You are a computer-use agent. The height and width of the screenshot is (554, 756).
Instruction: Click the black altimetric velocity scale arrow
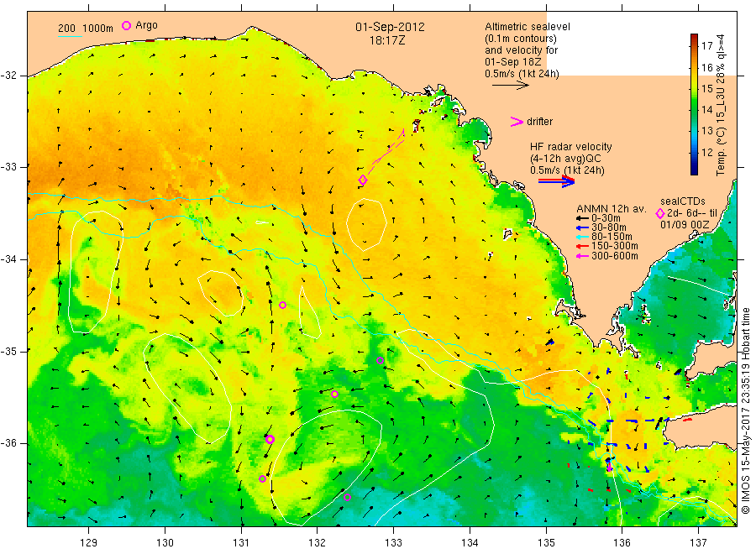click(x=511, y=86)
